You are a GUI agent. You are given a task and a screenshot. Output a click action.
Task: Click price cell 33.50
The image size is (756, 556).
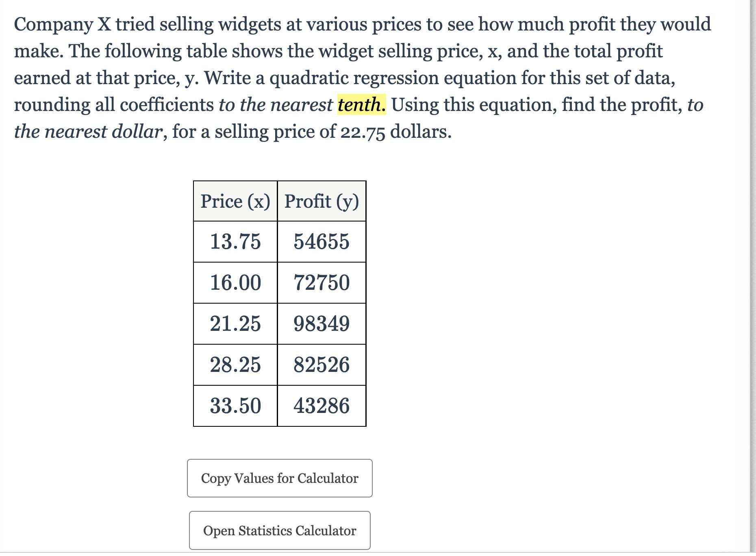[x=235, y=406]
